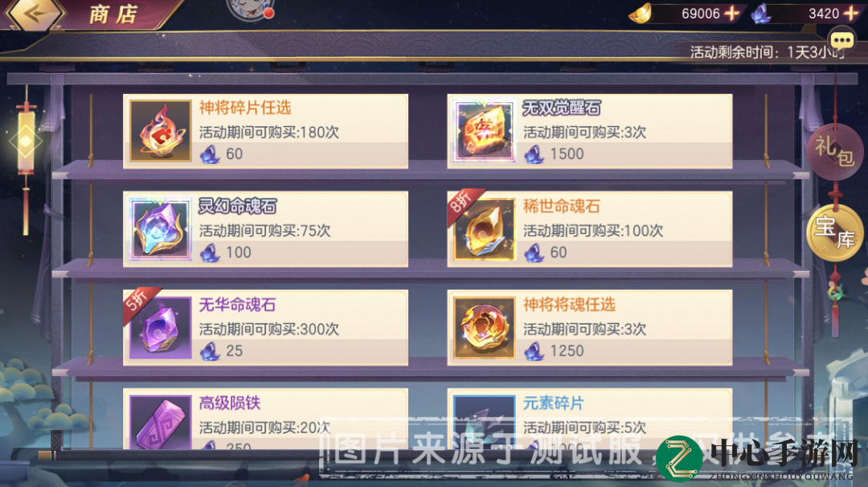Screen dimensions: 868x487
Task: Select the 无双觉醒石 stone icon
Action: click(x=485, y=131)
